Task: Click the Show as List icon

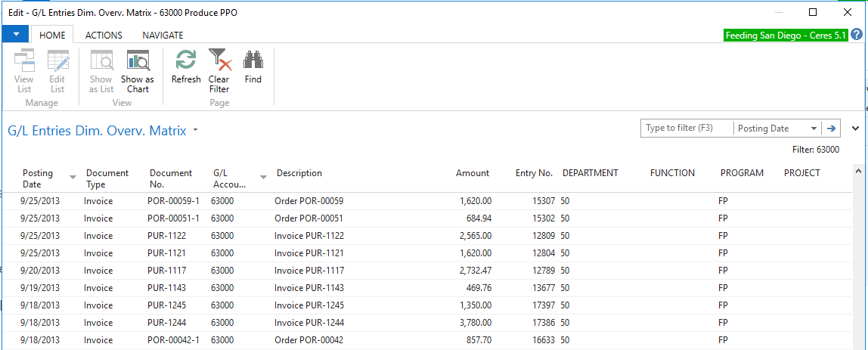Action: coord(101,60)
